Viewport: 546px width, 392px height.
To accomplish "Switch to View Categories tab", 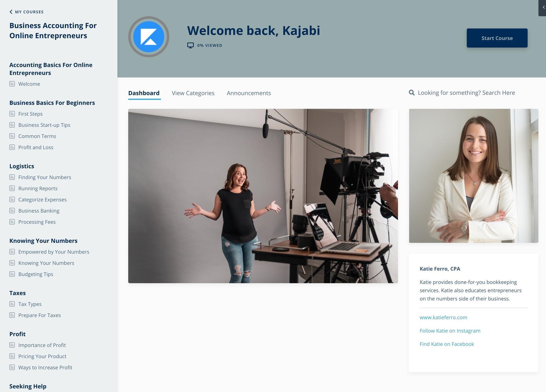I will click(x=193, y=93).
